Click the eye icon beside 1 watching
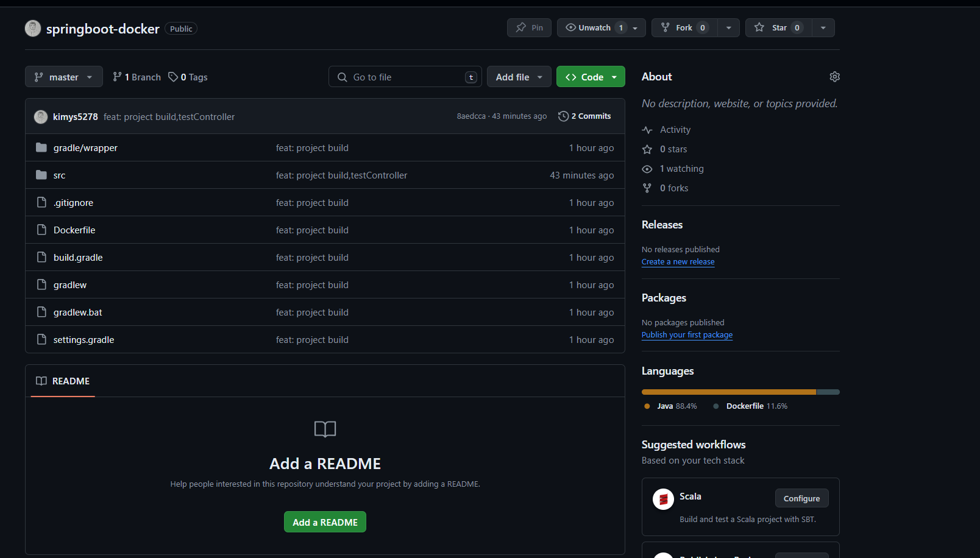This screenshot has width=980, height=558. click(x=647, y=169)
